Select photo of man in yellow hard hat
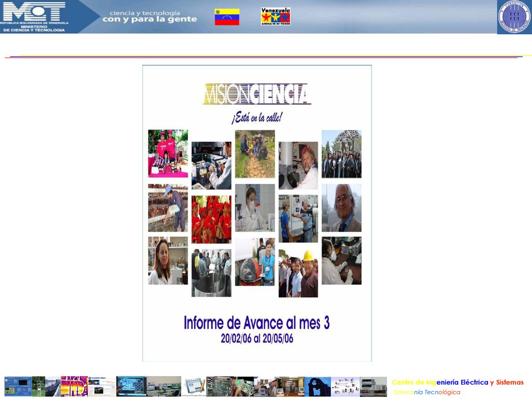This screenshot has height=399, width=532. point(298,273)
